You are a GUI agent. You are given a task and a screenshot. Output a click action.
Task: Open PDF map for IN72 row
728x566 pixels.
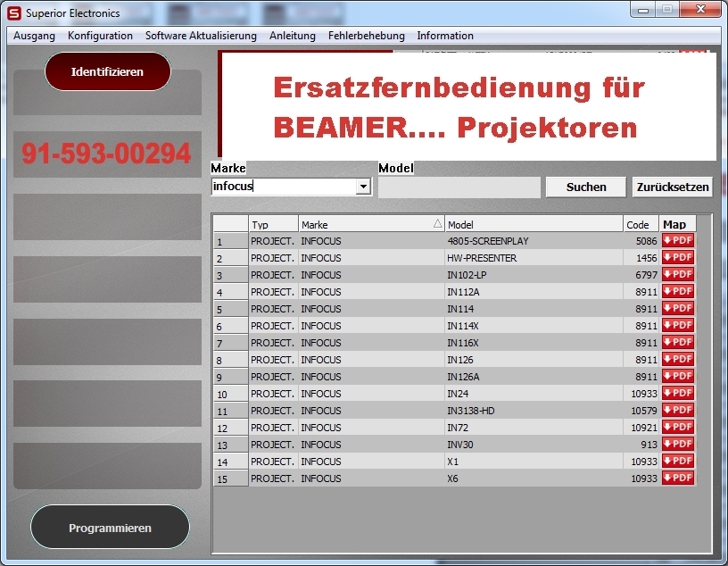[x=677, y=427]
